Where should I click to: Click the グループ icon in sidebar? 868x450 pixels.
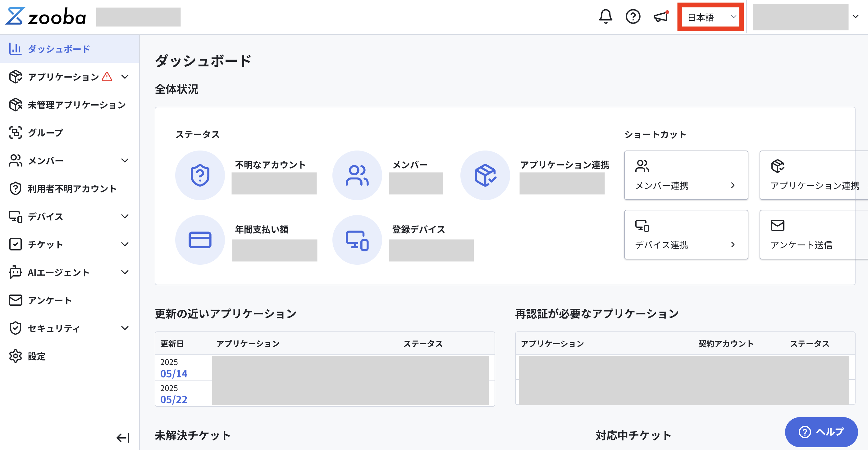(x=15, y=133)
